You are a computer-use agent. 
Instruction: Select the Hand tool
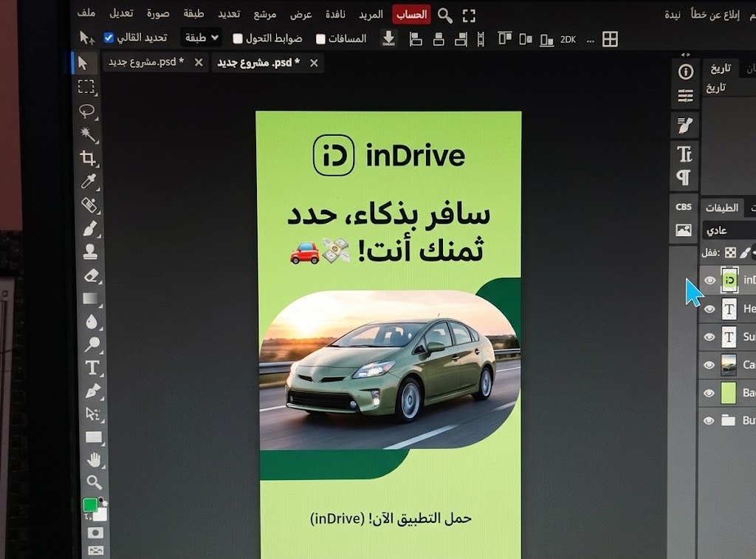(94, 459)
